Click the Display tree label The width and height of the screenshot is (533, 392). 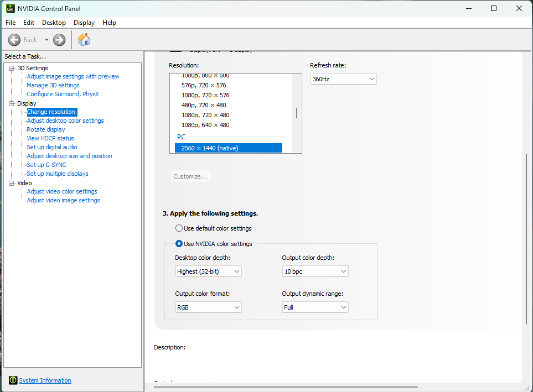[x=27, y=103]
